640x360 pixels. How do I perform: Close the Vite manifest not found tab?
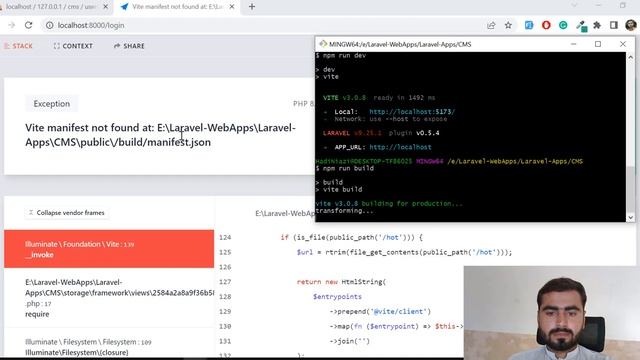(232, 7)
